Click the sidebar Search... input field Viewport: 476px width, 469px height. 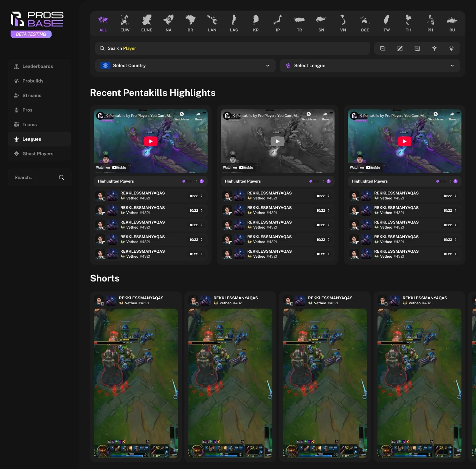(x=40, y=178)
